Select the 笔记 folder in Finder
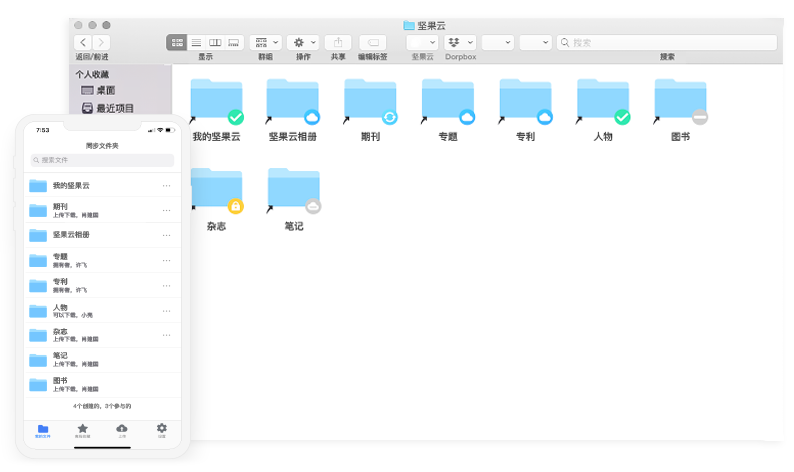794x472 pixels. coord(294,199)
